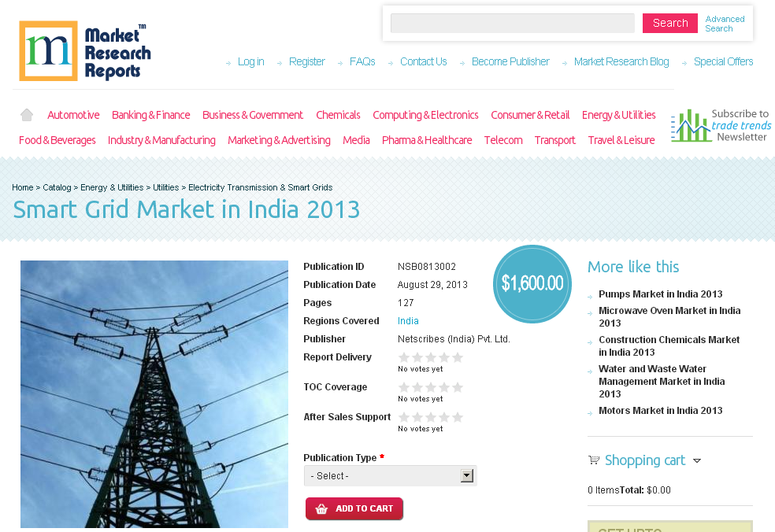Click the India region link
Viewport: 775px width, 532px height.
pos(408,321)
